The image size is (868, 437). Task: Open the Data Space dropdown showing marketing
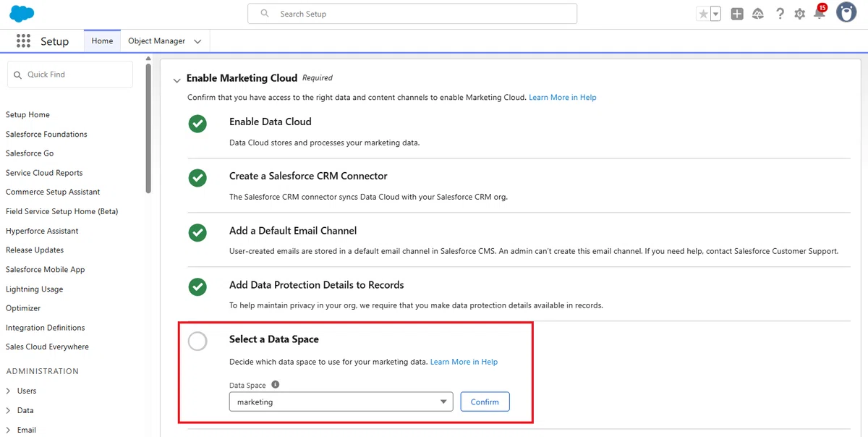pos(341,402)
